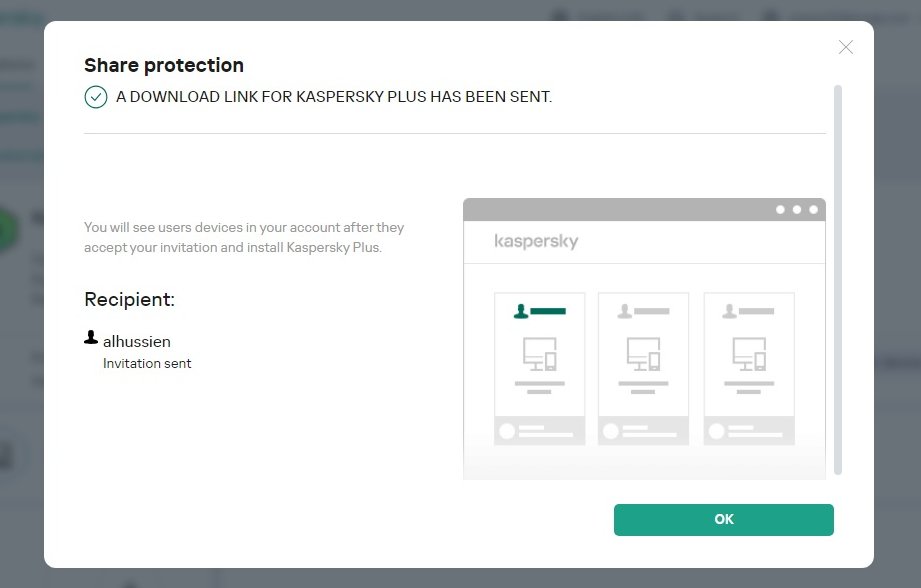Image resolution: width=921 pixels, height=588 pixels.
Task: Click the grey user icon in middle card
Action: [x=625, y=311]
